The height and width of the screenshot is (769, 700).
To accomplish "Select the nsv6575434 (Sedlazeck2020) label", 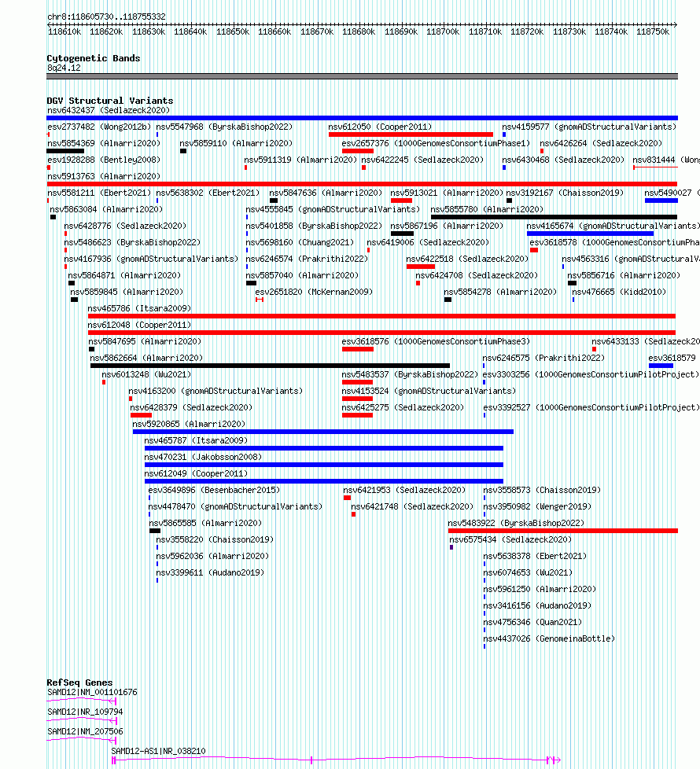I will [x=510, y=539].
